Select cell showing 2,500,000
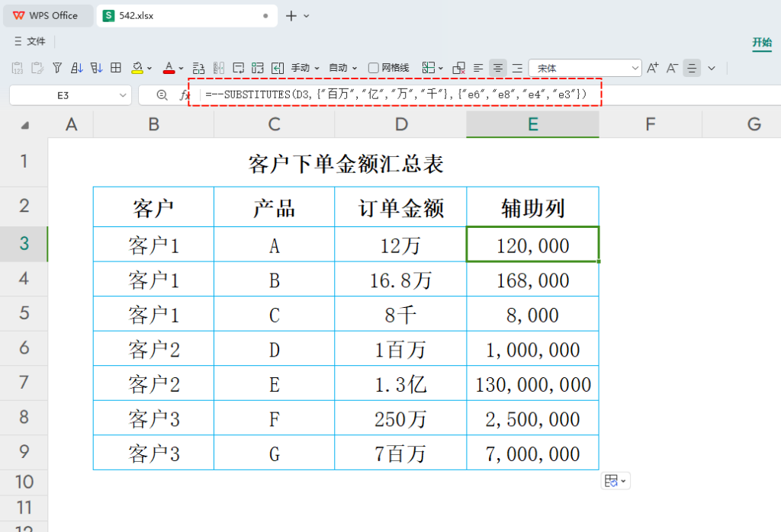 [x=532, y=418]
